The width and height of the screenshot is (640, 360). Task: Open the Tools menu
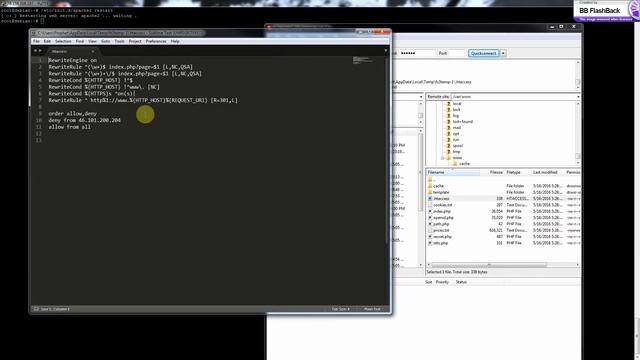(x=119, y=41)
